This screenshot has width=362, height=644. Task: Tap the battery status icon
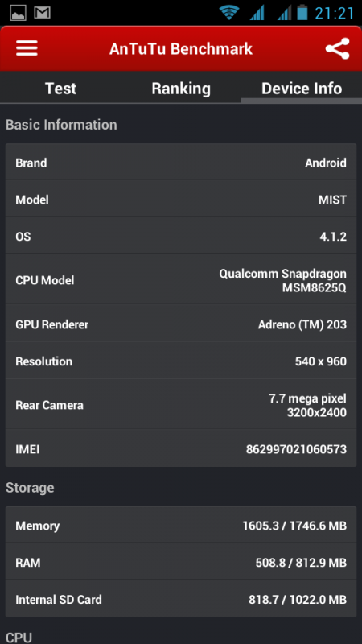(302, 12)
